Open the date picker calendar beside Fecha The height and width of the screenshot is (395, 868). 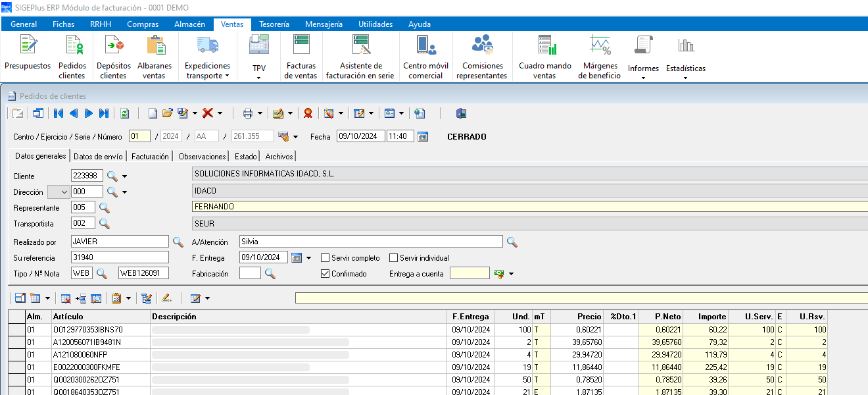click(423, 137)
